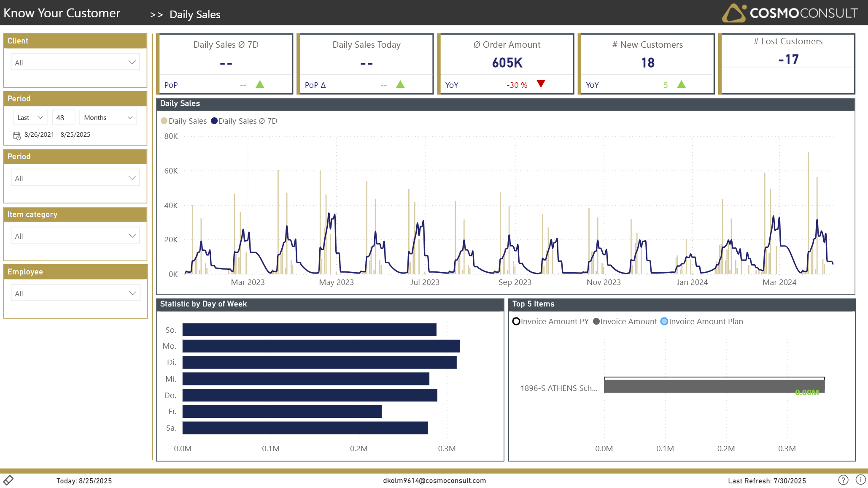Click the Mo. bar in weekday chart
The height and width of the screenshot is (488, 868).
[x=321, y=346]
